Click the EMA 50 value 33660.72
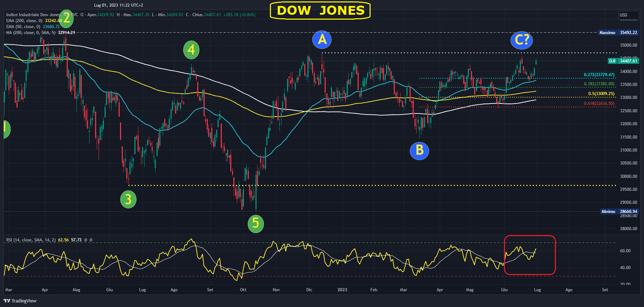This screenshot has height=307, width=644. [51, 27]
